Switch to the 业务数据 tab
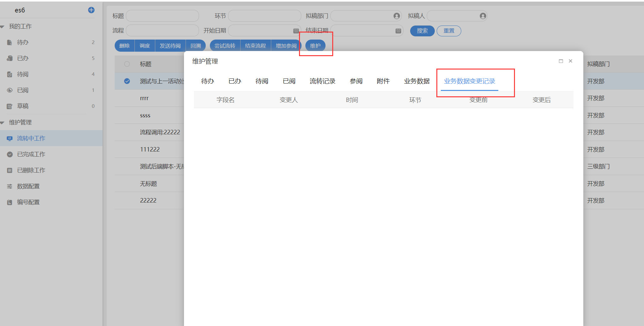The width and height of the screenshot is (644, 326). (417, 81)
